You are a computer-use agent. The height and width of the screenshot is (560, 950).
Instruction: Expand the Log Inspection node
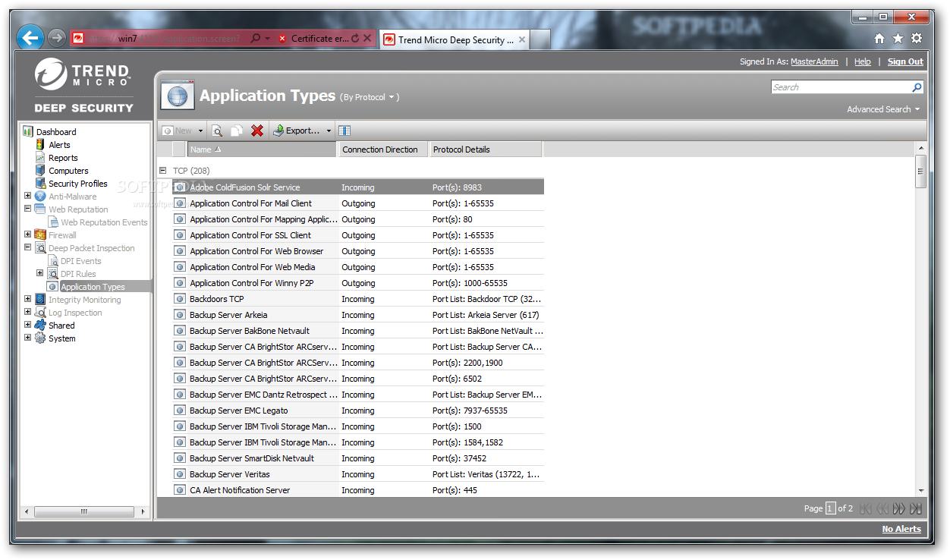coord(28,312)
